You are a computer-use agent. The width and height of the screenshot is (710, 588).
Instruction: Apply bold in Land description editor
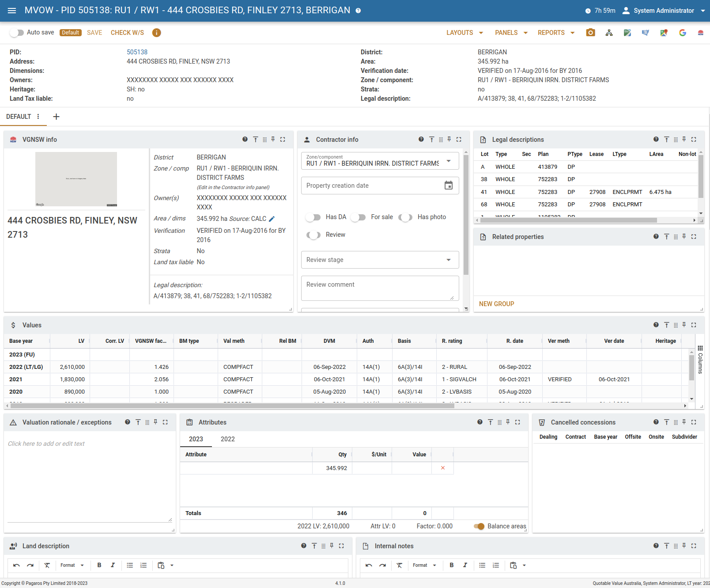(x=99, y=565)
